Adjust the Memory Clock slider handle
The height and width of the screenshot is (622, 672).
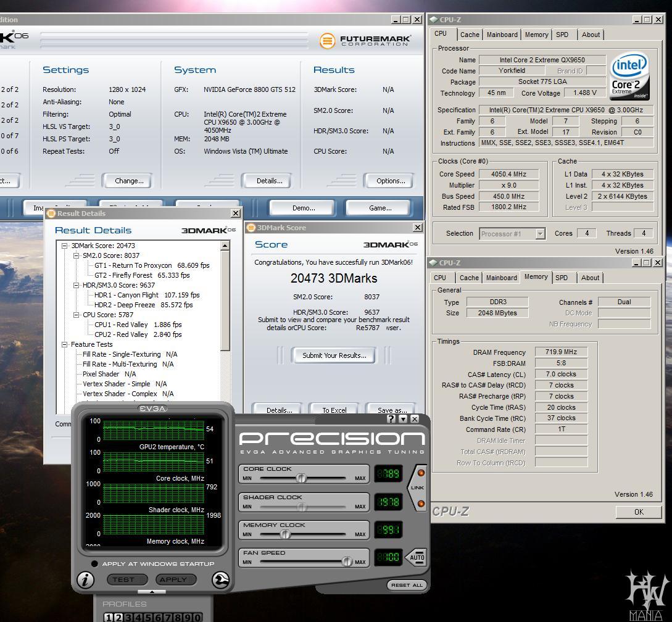tap(285, 534)
